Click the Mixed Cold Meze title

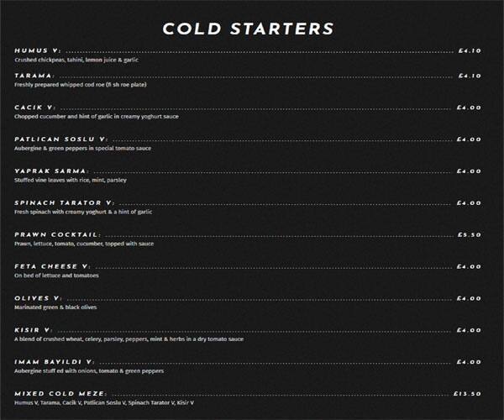click(60, 394)
